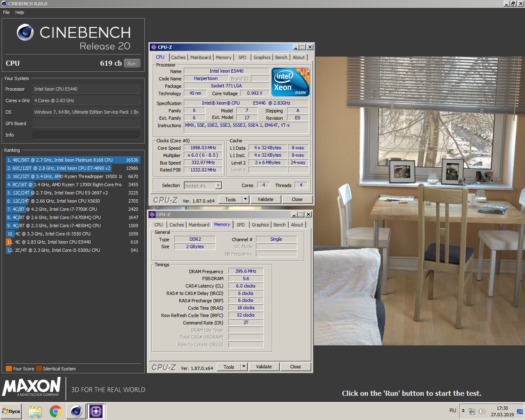Image resolution: width=525 pixels, height=420 pixels.
Task: Click the Cinebench logo sphere icon
Action: click(x=25, y=32)
